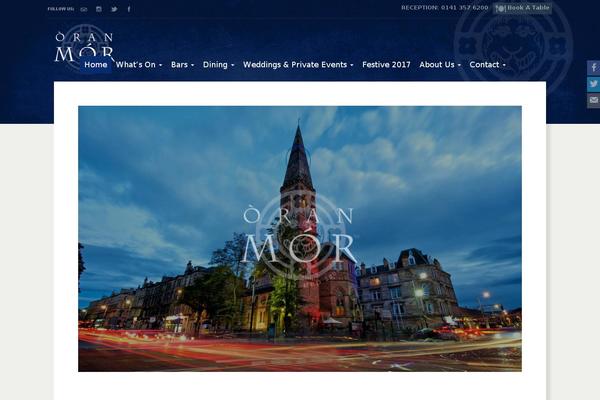Expand Weddings & Private Events dropdown arrow

(x=351, y=65)
